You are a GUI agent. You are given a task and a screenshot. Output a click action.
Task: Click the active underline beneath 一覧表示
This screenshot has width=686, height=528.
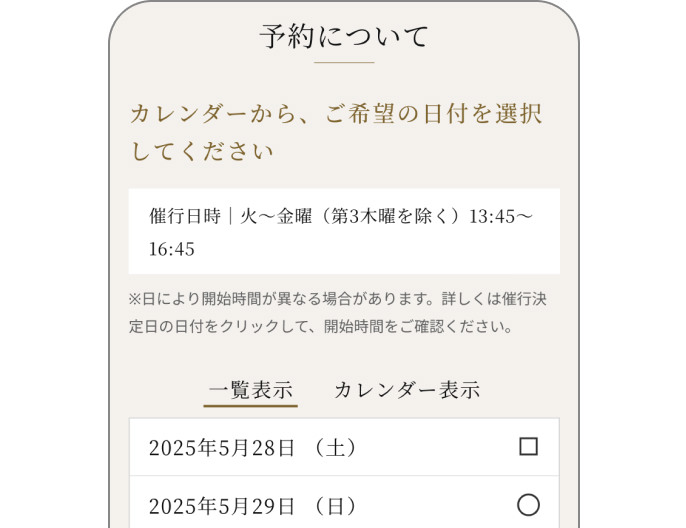pos(250,405)
